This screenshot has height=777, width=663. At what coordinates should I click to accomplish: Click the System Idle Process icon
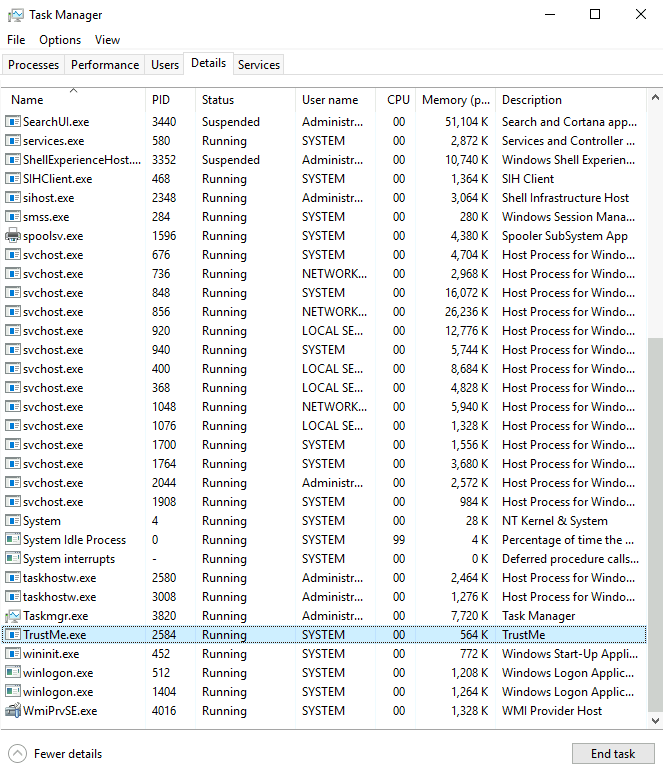pyautogui.click(x=13, y=540)
